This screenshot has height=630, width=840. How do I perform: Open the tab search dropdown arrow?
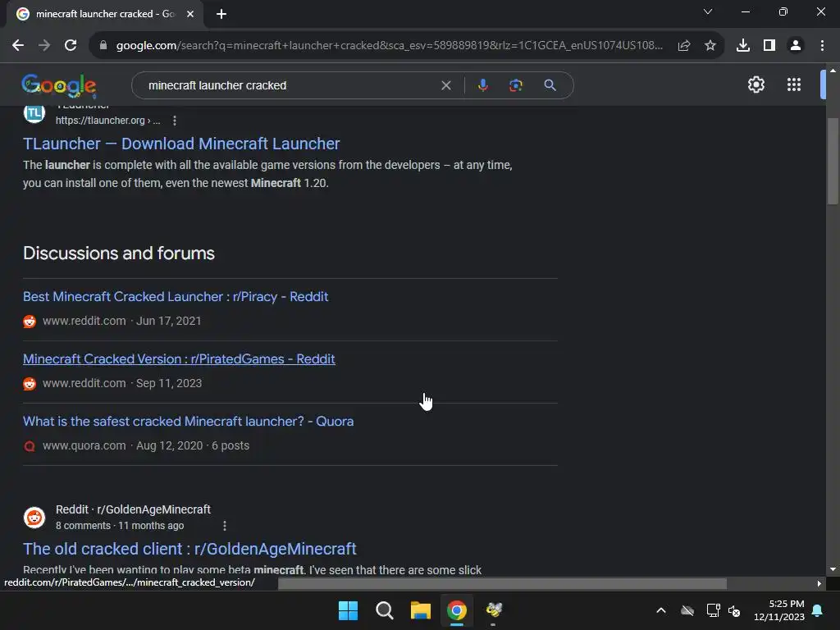(x=708, y=11)
